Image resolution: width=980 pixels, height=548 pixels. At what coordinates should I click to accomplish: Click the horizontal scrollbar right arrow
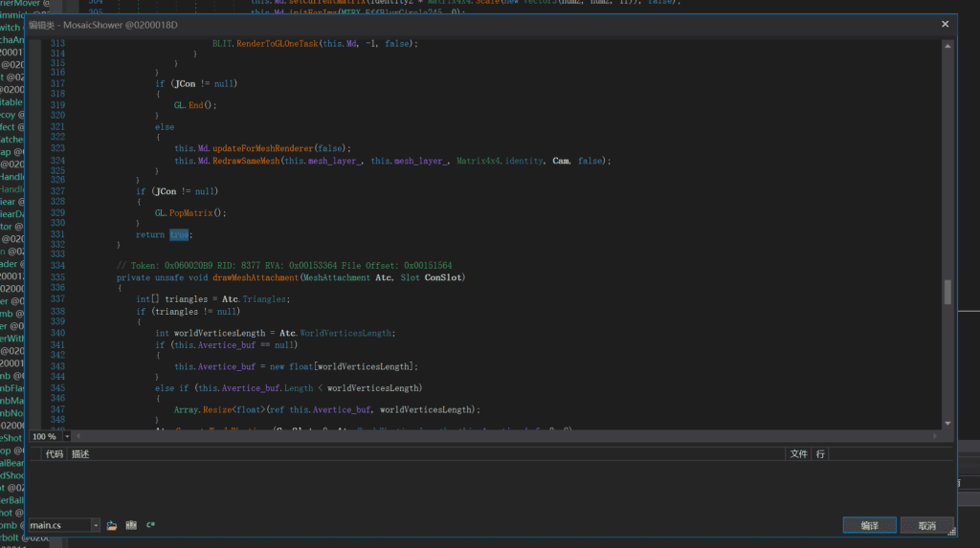click(x=935, y=436)
